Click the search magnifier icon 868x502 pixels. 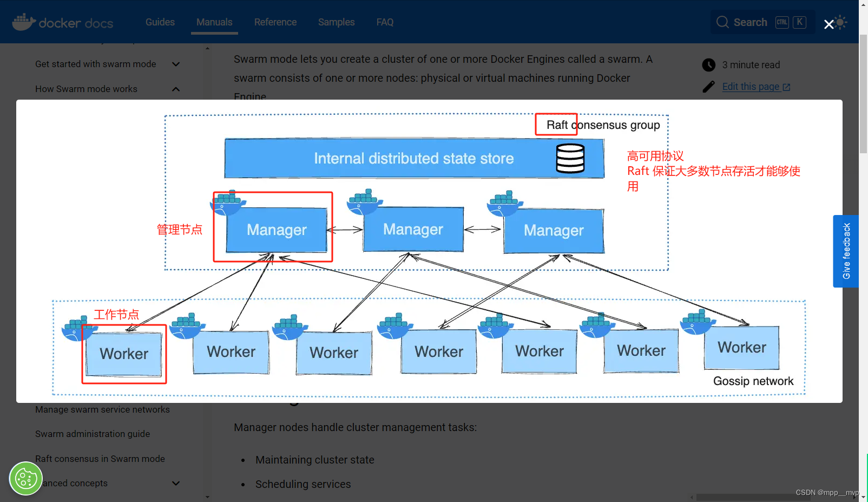click(x=722, y=22)
